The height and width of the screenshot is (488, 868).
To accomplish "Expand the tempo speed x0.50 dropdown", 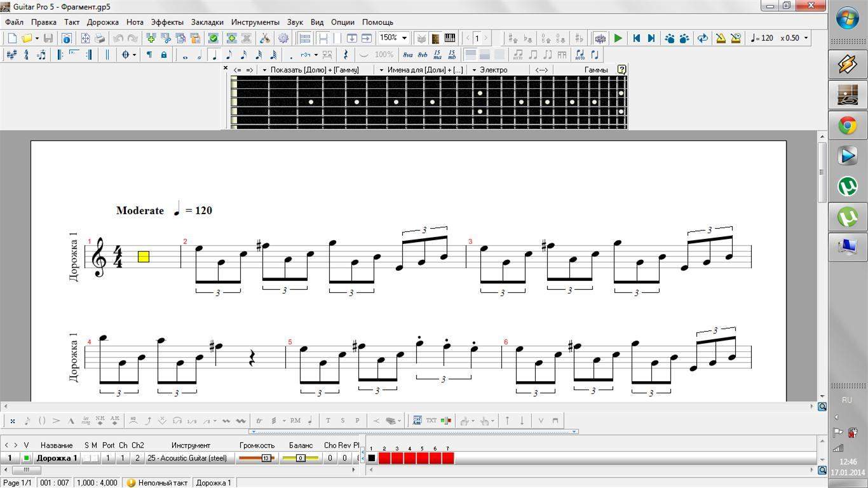I will click(x=806, y=38).
